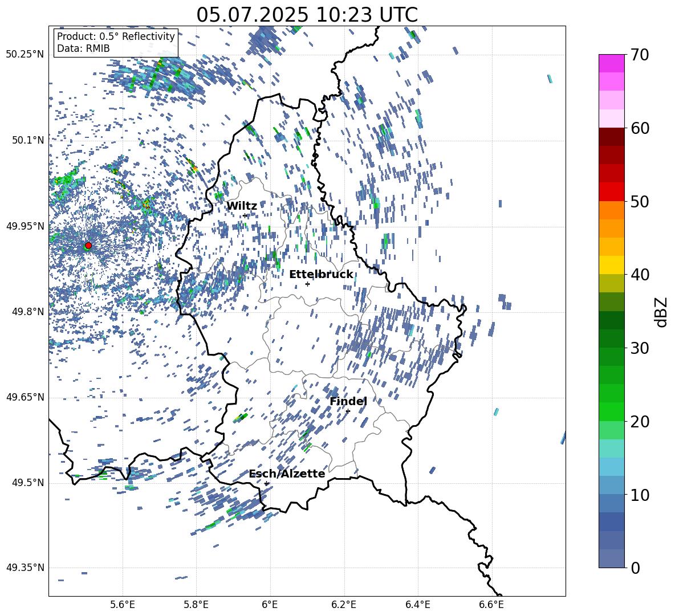Click the yellow colorbar swatch just above 40
This screenshot has width=675, height=616.
tap(611, 265)
